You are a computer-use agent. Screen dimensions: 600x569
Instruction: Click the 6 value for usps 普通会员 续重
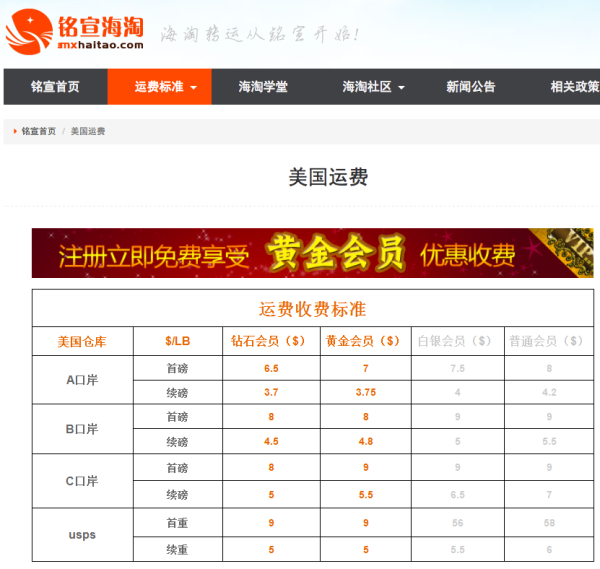coord(549,549)
